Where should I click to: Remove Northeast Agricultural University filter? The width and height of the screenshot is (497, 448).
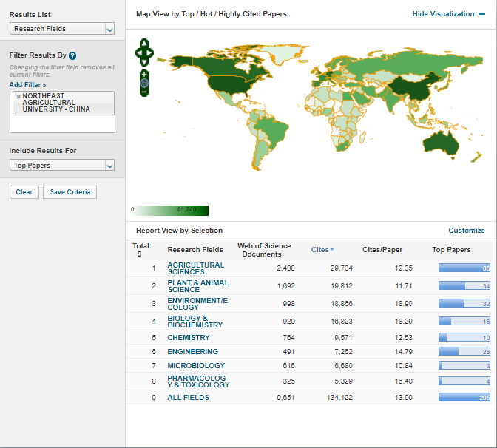pos(18,97)
